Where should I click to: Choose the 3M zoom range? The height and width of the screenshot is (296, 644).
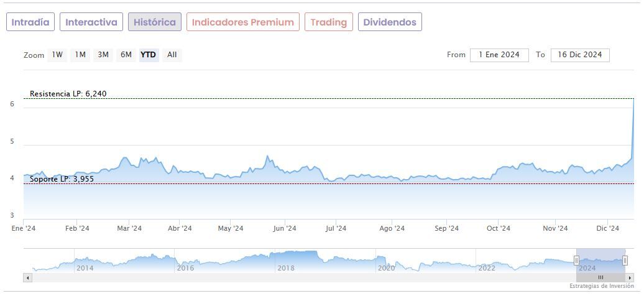click(x=103, y=55)
